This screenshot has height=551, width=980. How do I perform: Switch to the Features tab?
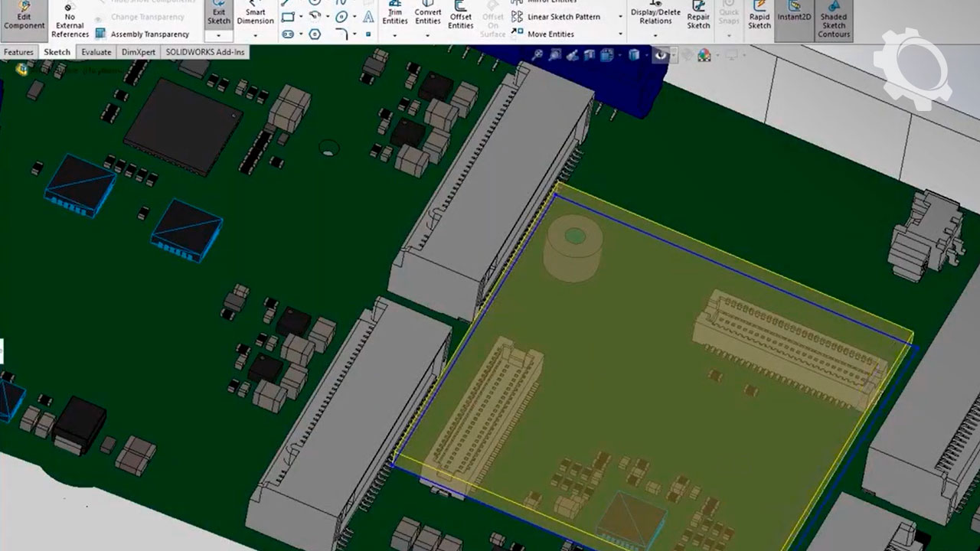pos(18,52)
